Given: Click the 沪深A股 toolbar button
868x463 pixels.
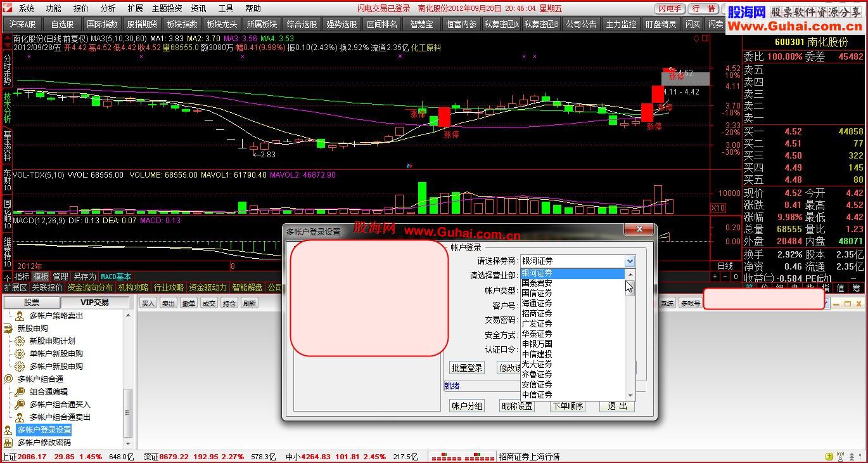Looking at the screenshot, I should point(22,24).
